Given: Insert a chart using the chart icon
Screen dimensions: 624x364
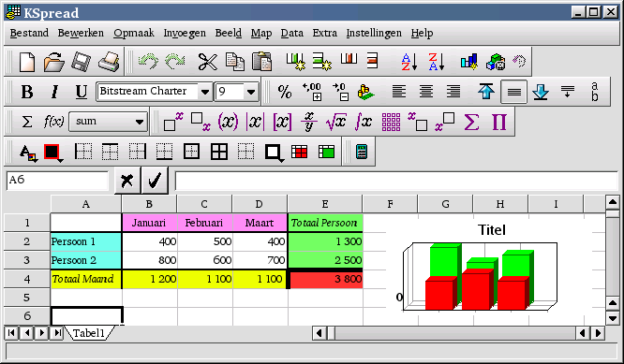Looking at the screenshot, I should coord(469,62).
